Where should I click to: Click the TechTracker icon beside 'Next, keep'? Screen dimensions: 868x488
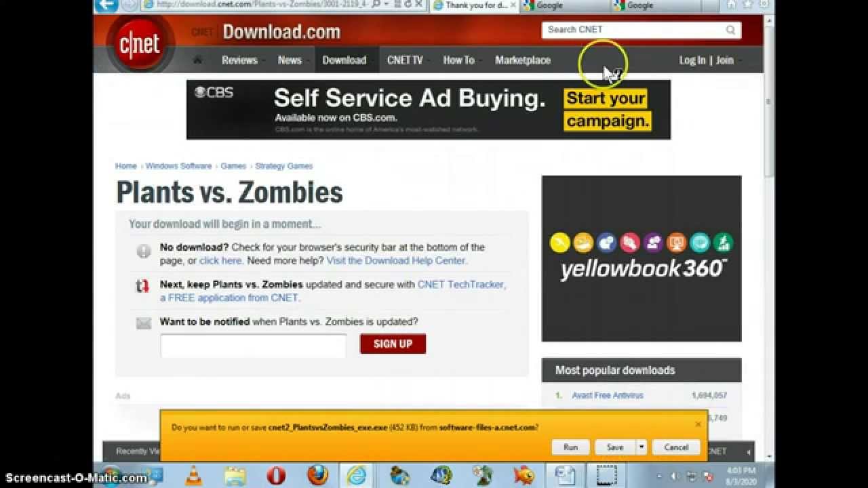142,286
